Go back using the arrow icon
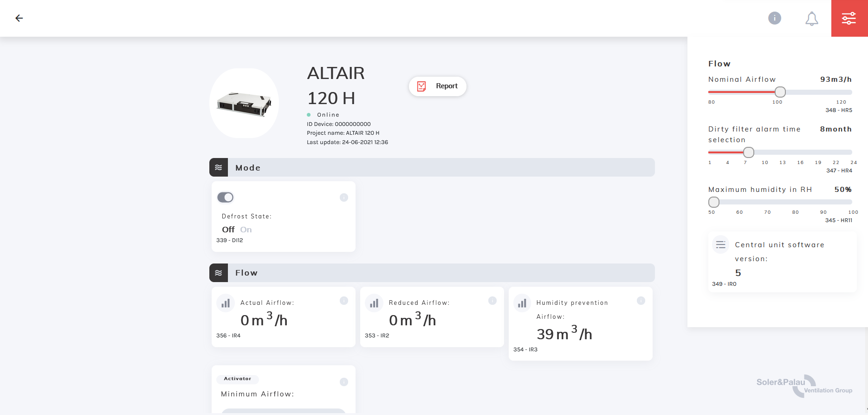868x415 pixels. (x=19, y=18)
